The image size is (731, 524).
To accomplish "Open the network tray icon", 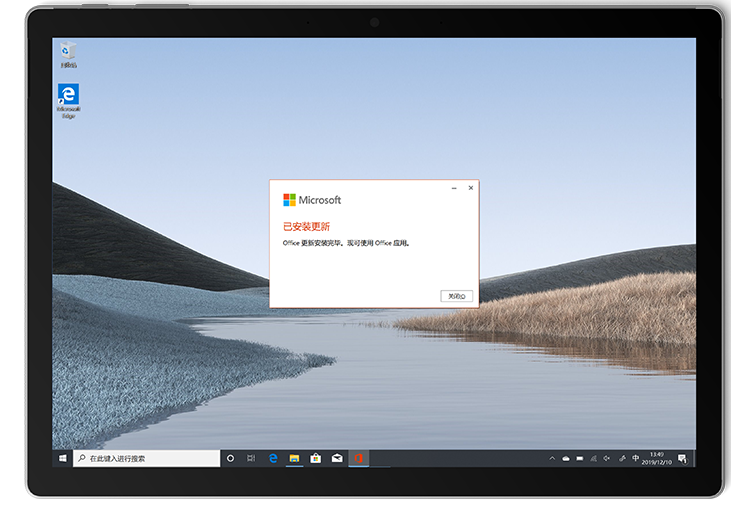I will (x=593, y=458).
